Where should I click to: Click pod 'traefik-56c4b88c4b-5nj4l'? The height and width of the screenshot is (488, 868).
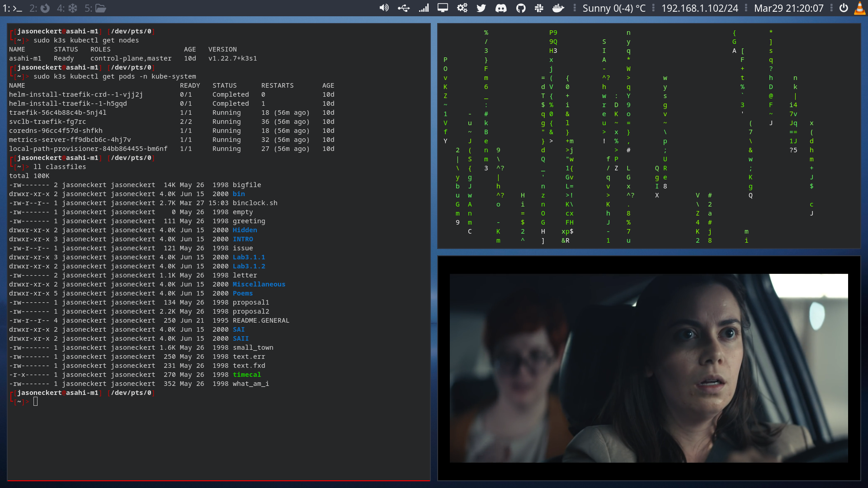(x=58, y=113)
